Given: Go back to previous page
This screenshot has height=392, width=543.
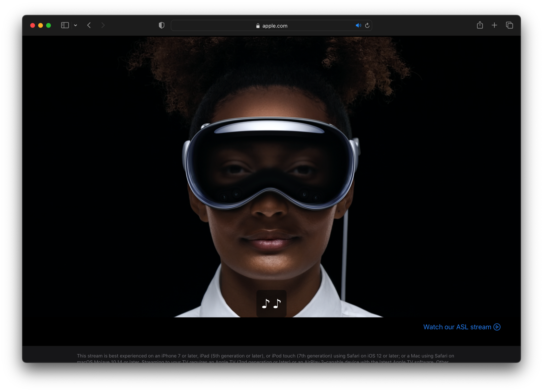Looking at the screenshot, I should (x=89, y=25).
